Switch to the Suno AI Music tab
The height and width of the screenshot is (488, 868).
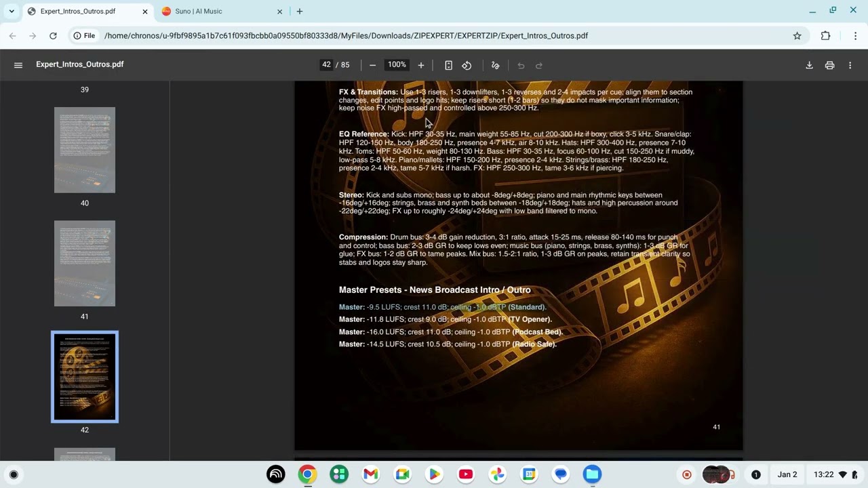click(x=222, y=12)
